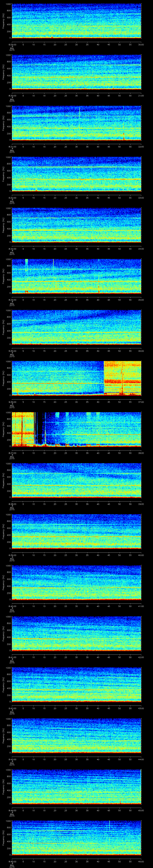Select the spectrogram panel starting at 8:39:00

point(77,531)
